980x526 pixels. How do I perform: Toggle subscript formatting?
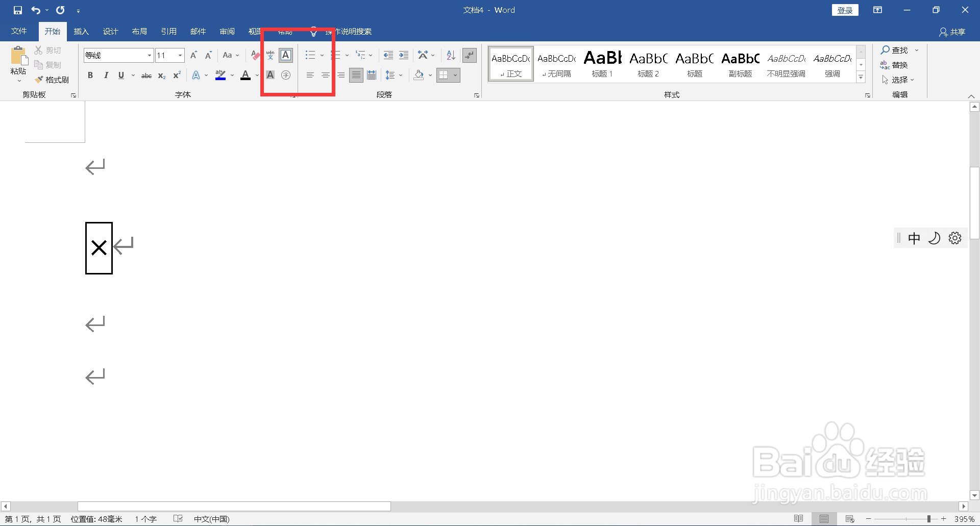(162, 76)
